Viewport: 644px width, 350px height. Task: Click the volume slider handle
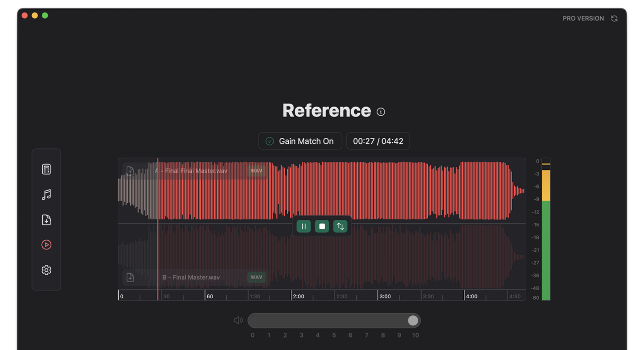413,320
